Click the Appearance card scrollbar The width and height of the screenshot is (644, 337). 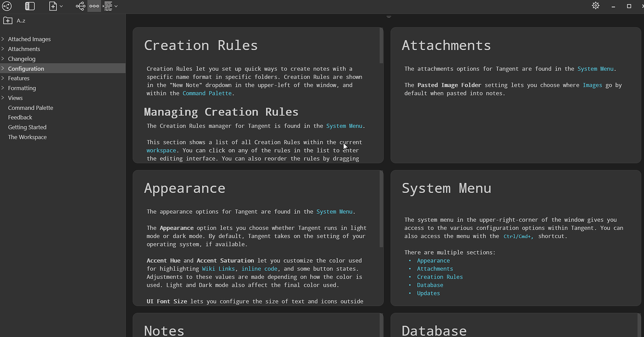coord(381,209)
